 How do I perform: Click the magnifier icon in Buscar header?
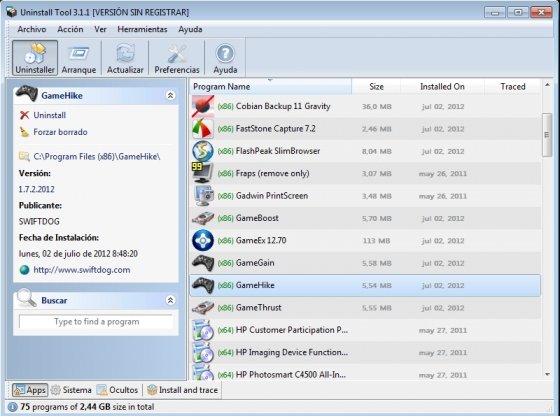pyautogui.click(x=26, y=298)
